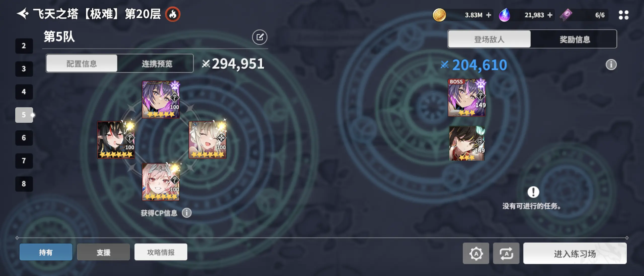Image resolution: width=644 pixels, height=276 pixels.
Task: Go back using the arrow icon
Action: 23,14
